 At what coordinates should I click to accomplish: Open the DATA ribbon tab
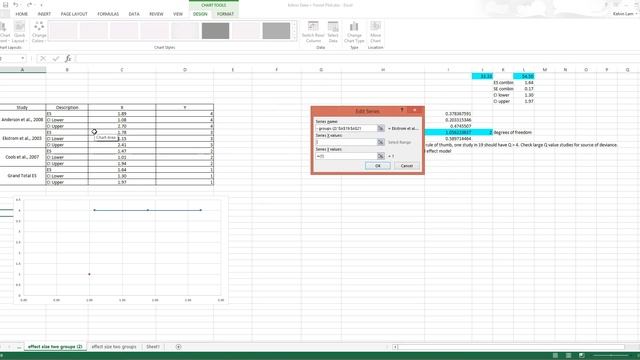click(x=134, y=14)
